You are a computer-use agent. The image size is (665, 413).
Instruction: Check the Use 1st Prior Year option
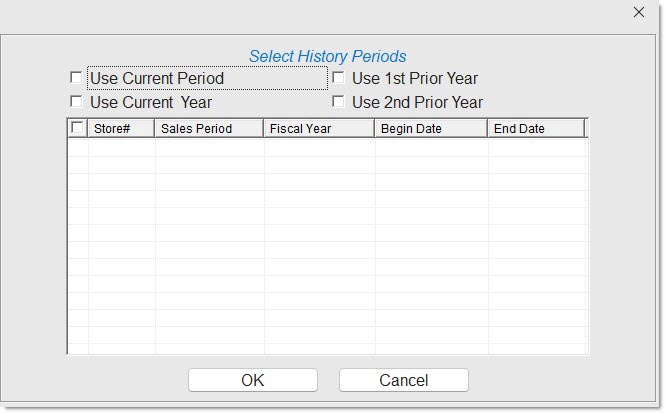[338, 78]
